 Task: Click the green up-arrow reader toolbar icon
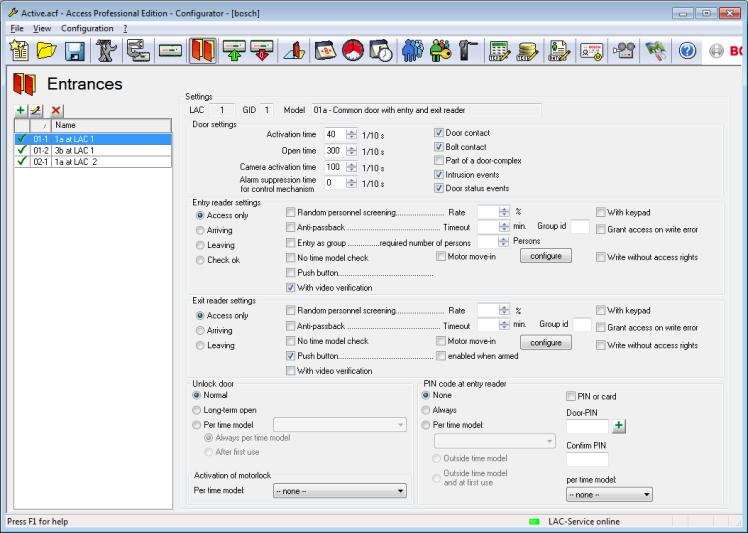234,51
